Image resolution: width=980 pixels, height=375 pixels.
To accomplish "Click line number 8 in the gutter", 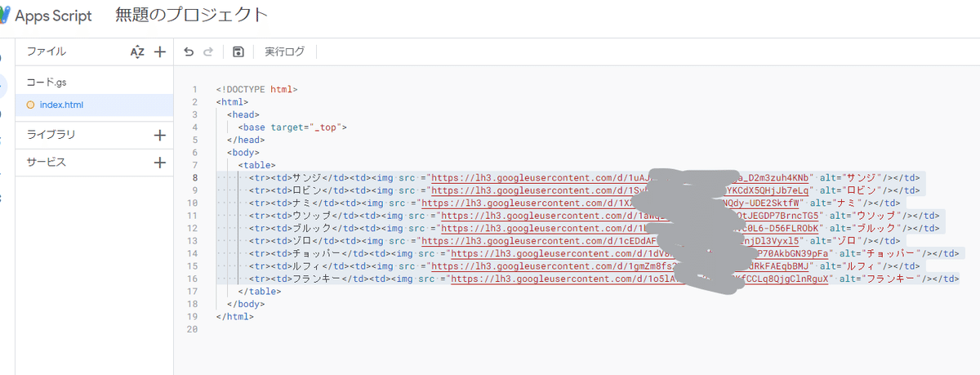I will click(194, 177).
